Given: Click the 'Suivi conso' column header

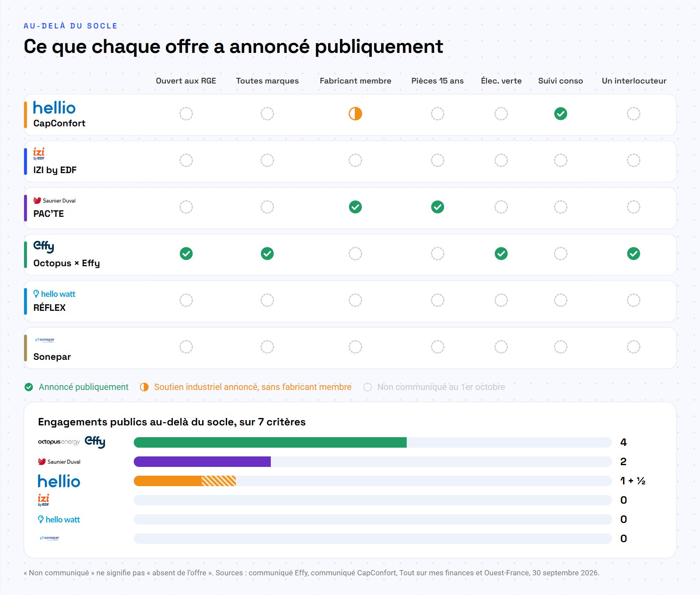Looking at the screenshot, I should tap(560, 81).
